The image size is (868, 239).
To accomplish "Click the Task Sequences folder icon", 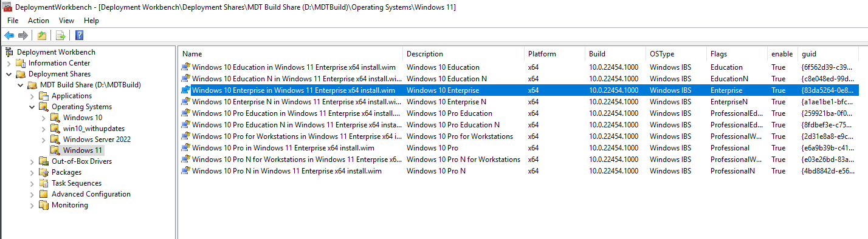I will [x=44, y=183].
